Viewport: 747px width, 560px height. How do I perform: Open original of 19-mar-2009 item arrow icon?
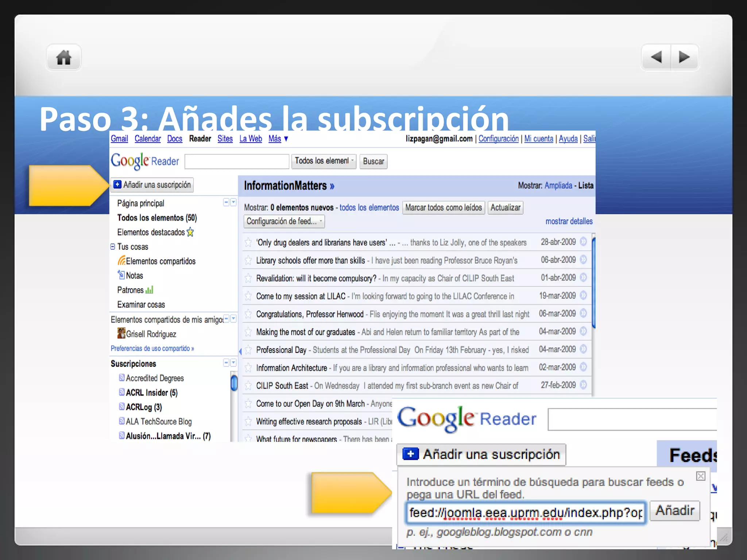(x=583, y=295)
